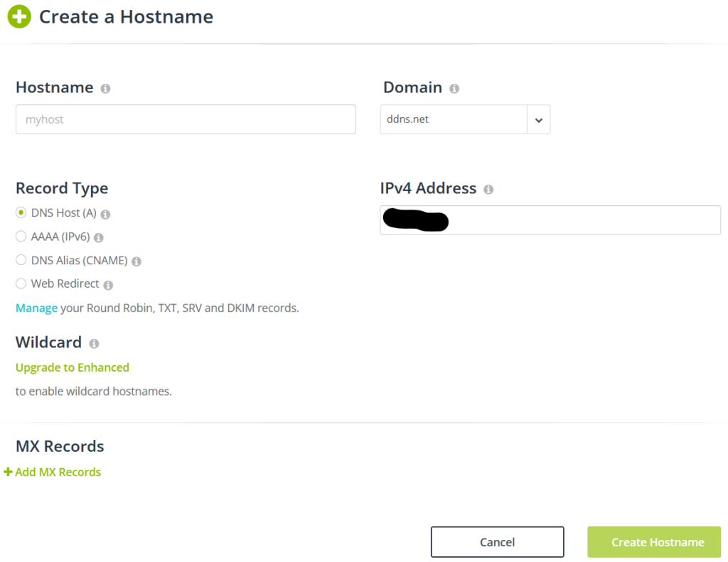Viewport: 728px width, 562px height.
Task: Click info icon after Web Redirect
Action: click(x=108, y=285)
